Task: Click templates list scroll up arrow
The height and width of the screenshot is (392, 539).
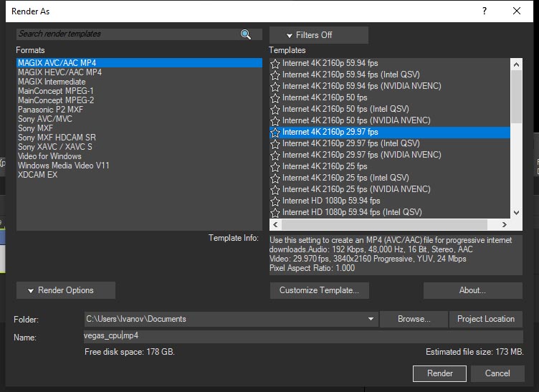Action: pos(516,64)
